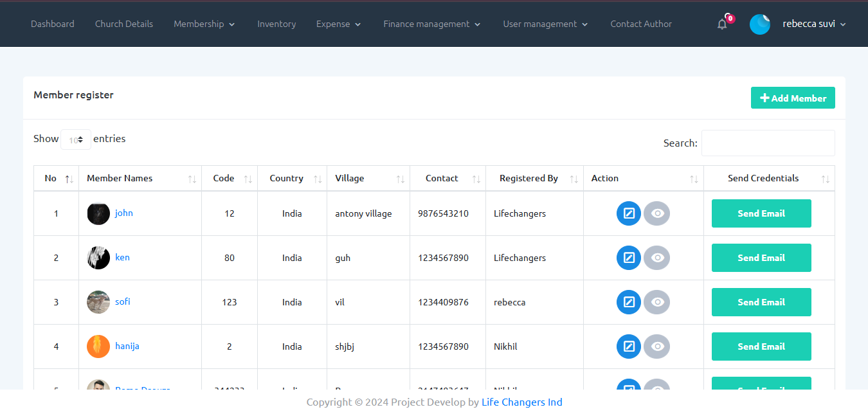The image size is (868, 414).
Task: Open the Finance management dropdown
Action: point(431,24)
